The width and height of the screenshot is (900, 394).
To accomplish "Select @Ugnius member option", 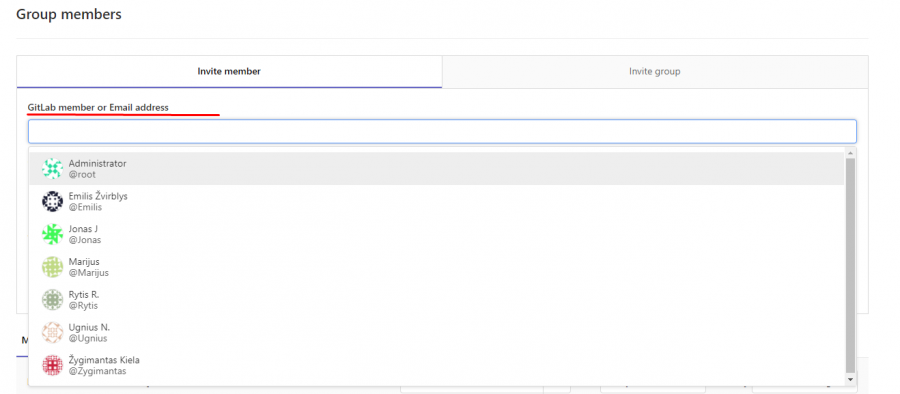I will [436, 333].
